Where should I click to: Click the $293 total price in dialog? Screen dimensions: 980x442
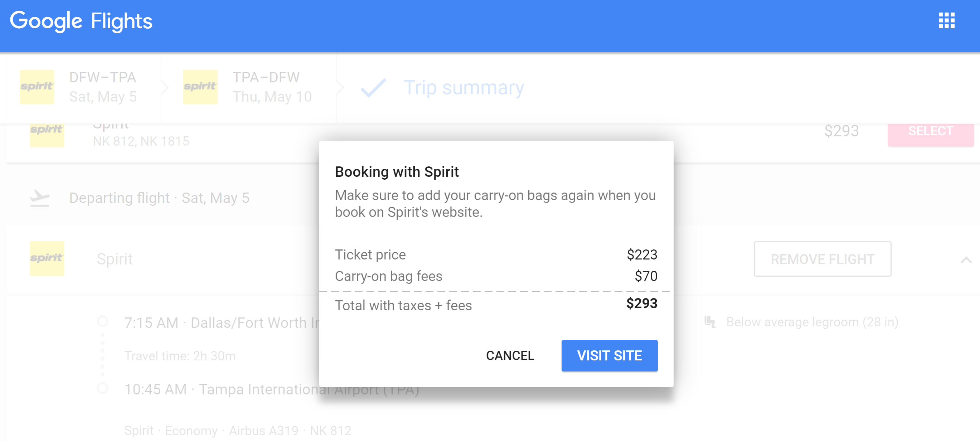pos(641,303)
